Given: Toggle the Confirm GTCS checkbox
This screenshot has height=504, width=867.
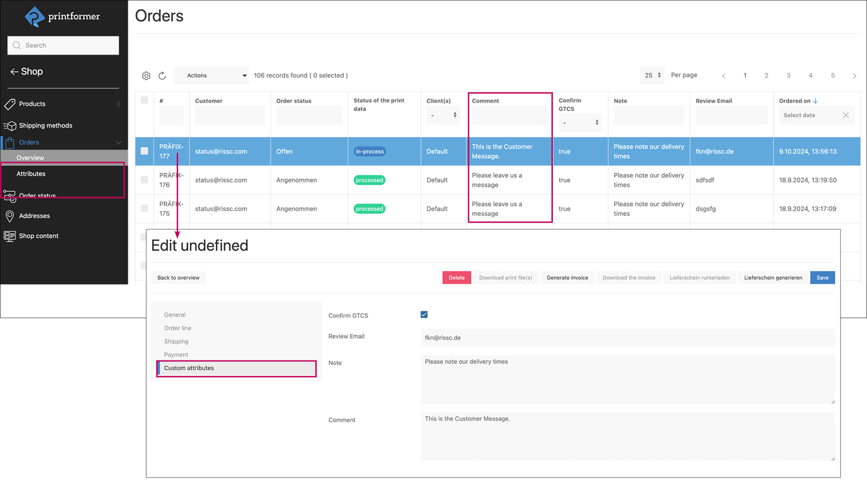Looking at the screenshot, I should click(424, 315).
